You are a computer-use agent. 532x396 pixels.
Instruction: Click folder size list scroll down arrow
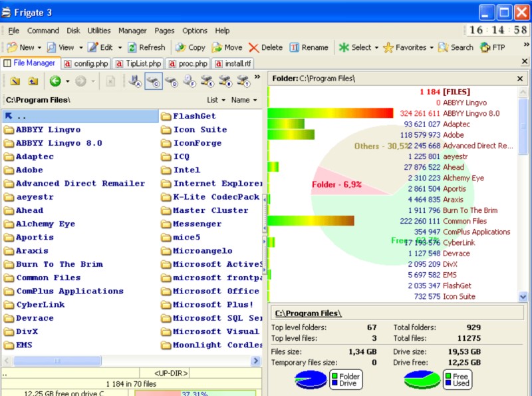click(523, 297)
